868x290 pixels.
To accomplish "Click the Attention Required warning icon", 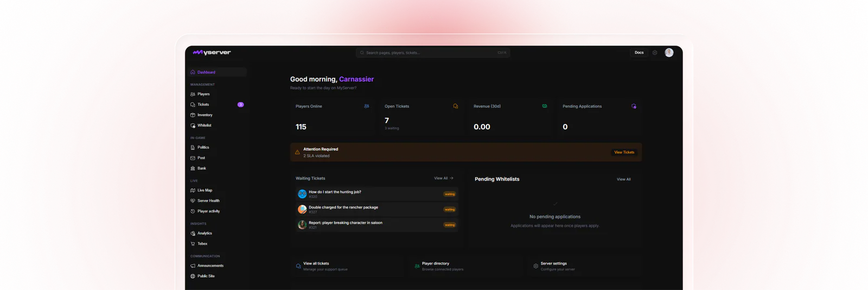I will click(x=297, y=152).
